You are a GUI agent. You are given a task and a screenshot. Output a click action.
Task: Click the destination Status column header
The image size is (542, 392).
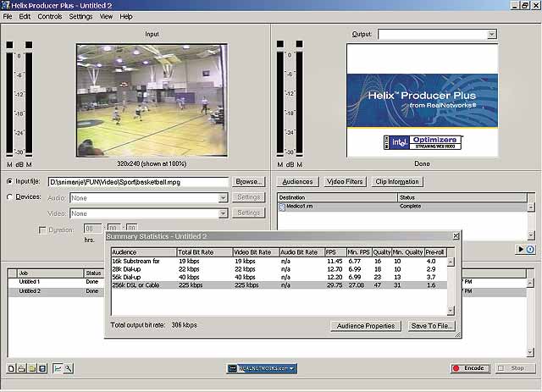462,198
